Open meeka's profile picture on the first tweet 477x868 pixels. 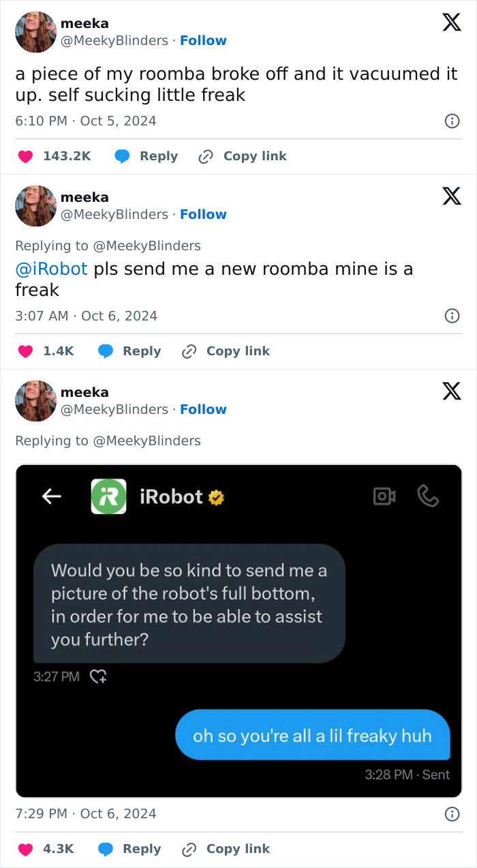point(35,32)
